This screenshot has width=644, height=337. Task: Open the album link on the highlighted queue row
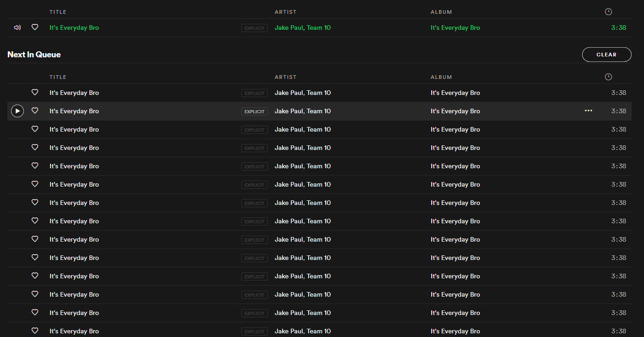click(x=455, y=111)
